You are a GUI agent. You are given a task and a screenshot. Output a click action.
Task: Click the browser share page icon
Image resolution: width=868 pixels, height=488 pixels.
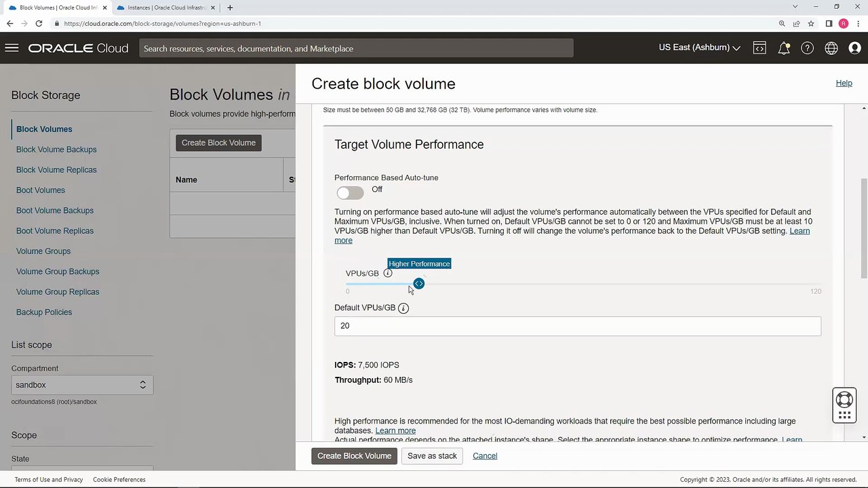click(797, 23)
